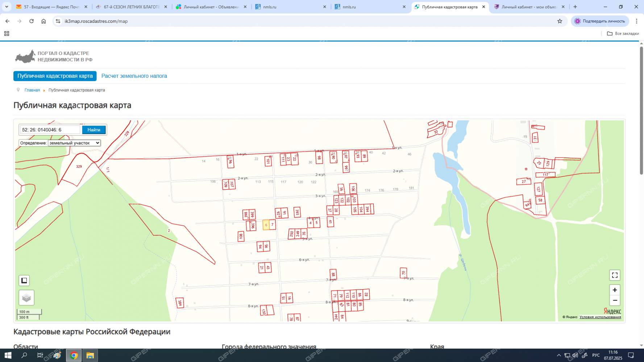Click Подтвердить личность profile button

(600, 21)
